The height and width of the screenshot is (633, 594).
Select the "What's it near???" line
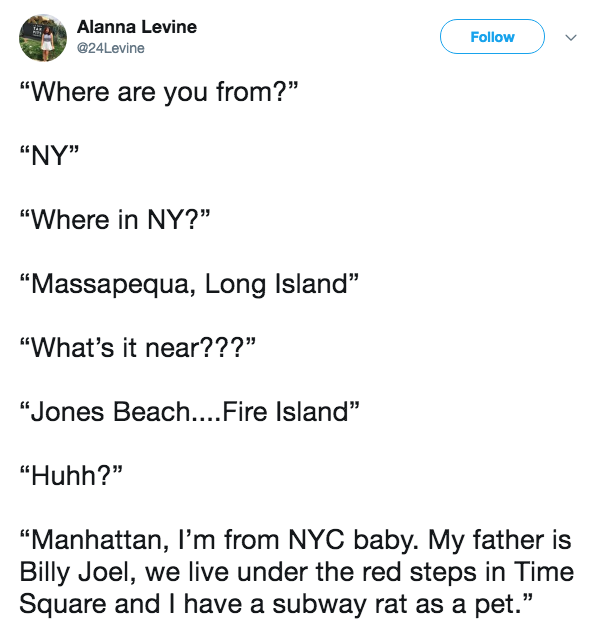point(138,348)
